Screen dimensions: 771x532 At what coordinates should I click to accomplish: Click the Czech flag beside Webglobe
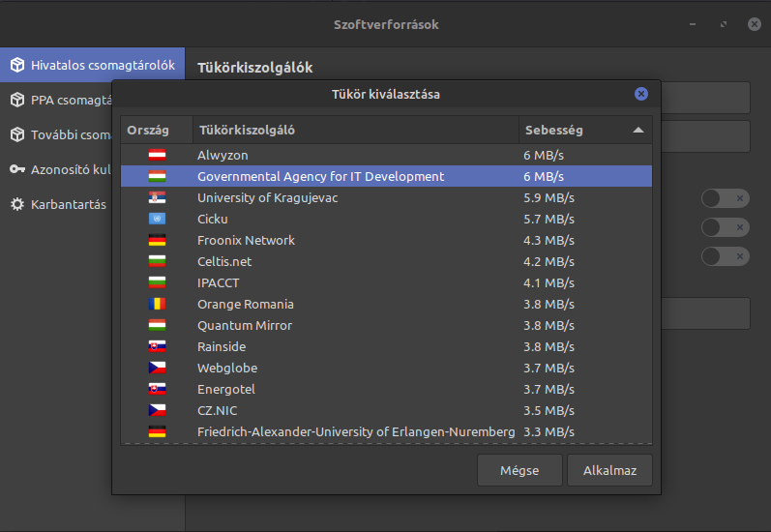click(157, 368)
